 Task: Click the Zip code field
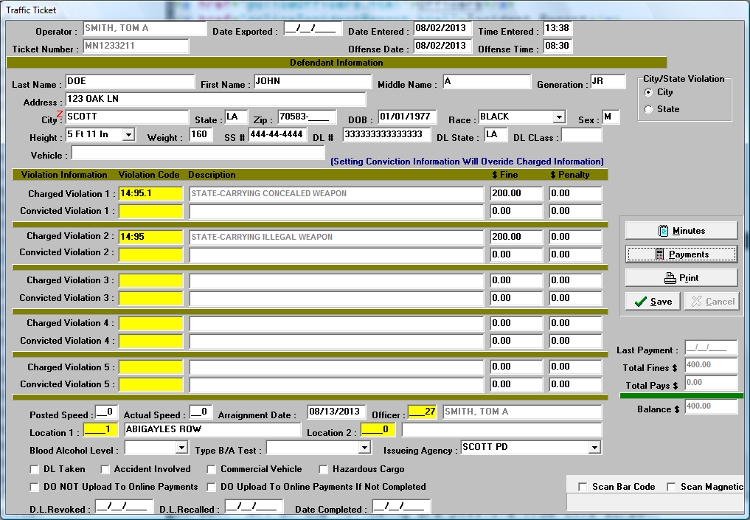coord(307,117)
